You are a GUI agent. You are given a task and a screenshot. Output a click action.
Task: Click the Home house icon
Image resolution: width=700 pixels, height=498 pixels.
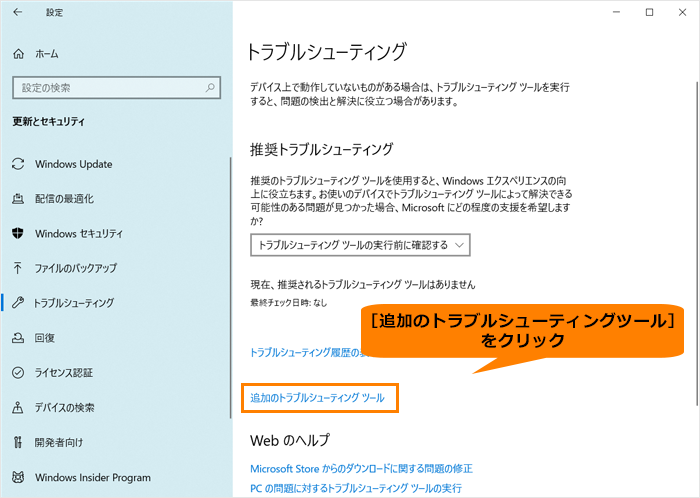pos(18,54)
